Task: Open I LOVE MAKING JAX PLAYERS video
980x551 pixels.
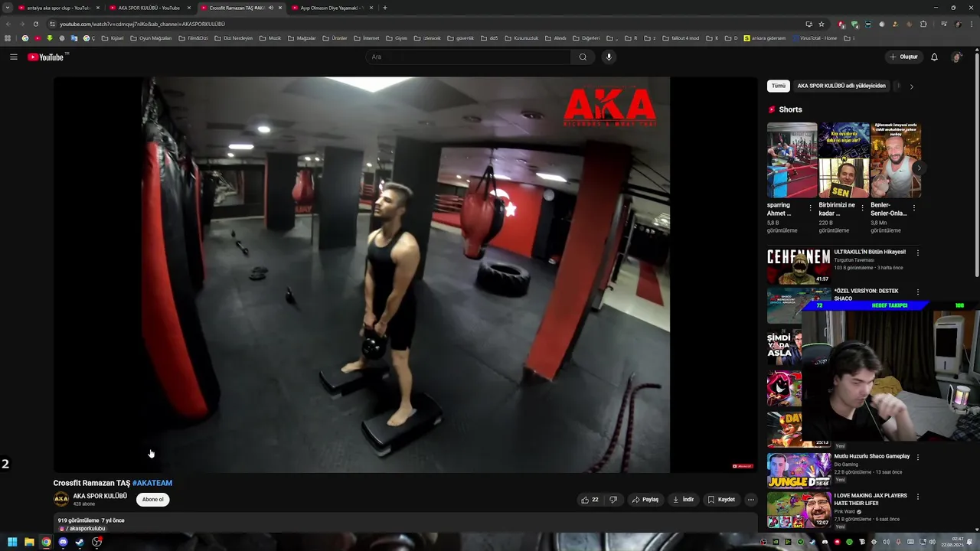Action: pos(871,500)
